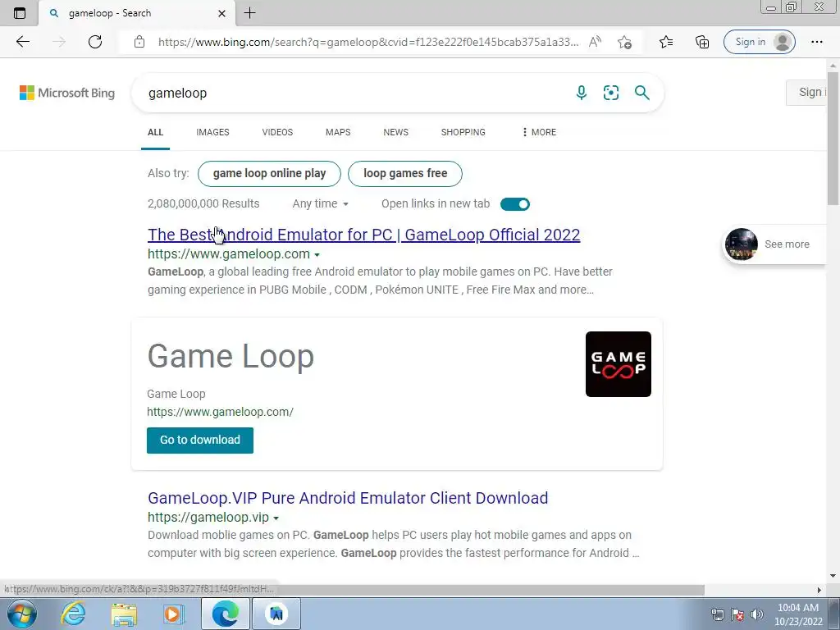The height and width of the screenshot is (630, 840).
Task: Click the 2,080,000,000 Results text
Action: [203, 203]
